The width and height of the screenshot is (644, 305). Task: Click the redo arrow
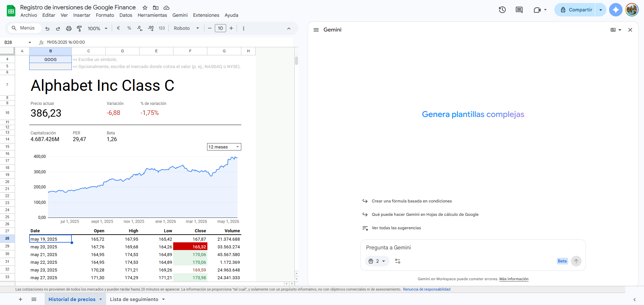point(58,28)
